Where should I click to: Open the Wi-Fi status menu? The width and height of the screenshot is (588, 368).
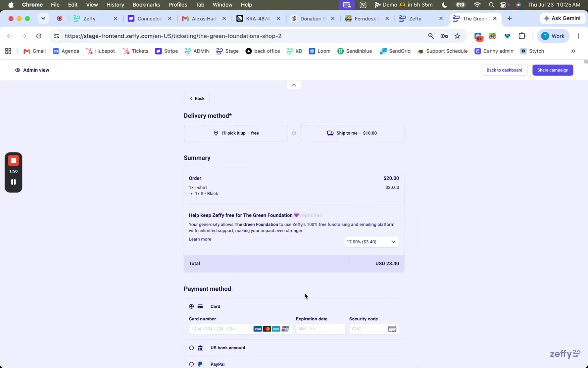[477, 5]
